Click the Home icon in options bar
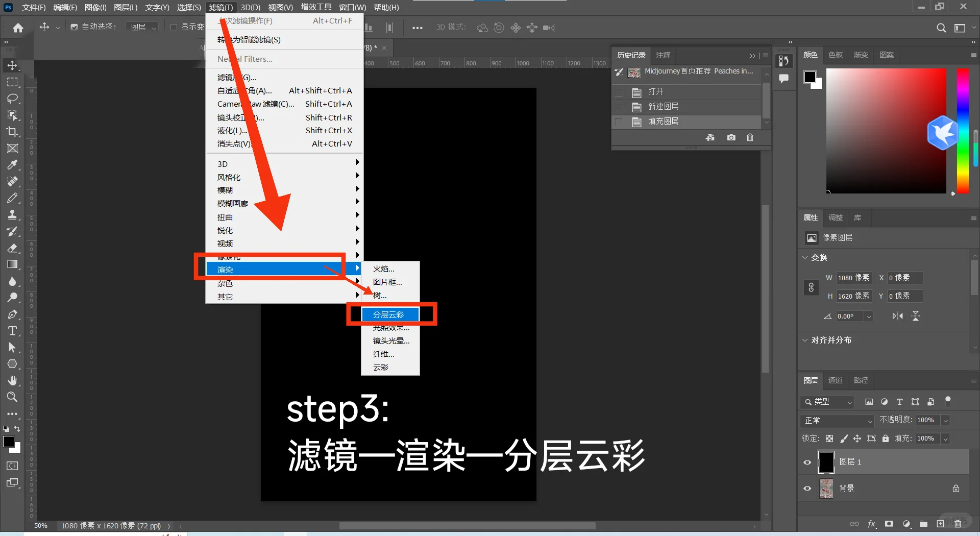Viewport: 980px width, 536px height. 18,28
